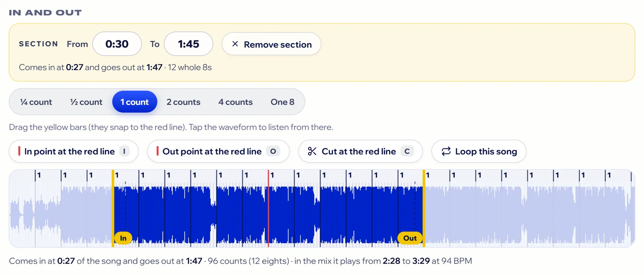Click the scissors icon for cutting
The image size is (644, 276).
(x=312, y=151)
